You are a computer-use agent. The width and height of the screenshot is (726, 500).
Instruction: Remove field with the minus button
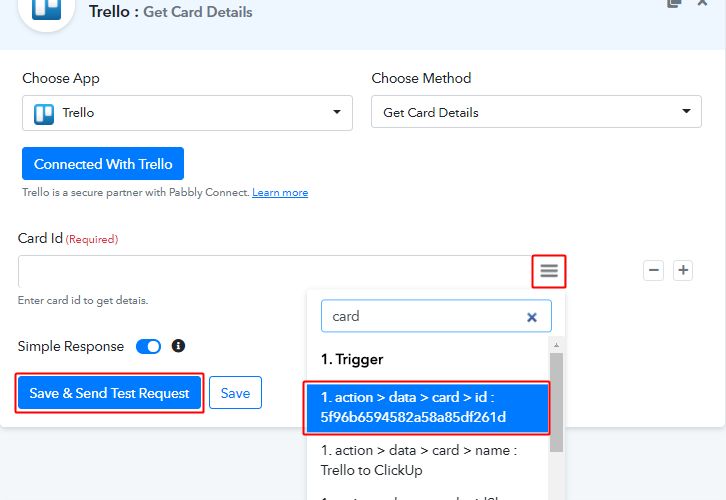[653, 270]
